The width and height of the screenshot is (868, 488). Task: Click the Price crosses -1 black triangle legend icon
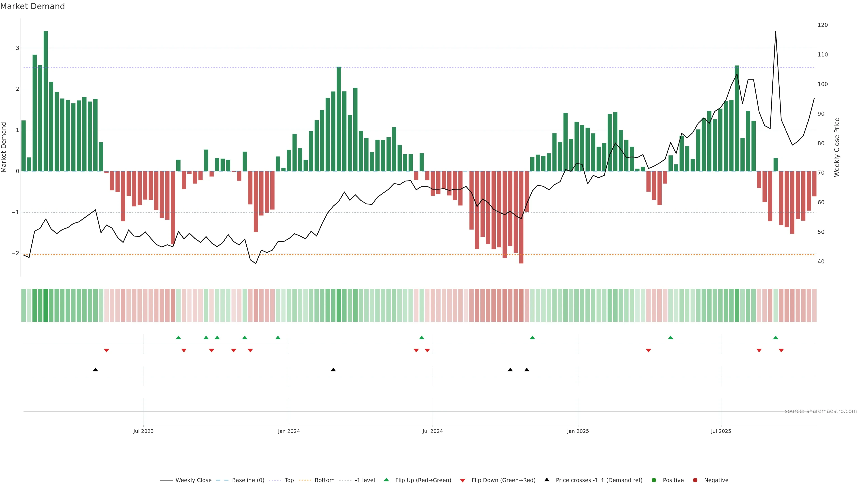(x=547, y=480)
